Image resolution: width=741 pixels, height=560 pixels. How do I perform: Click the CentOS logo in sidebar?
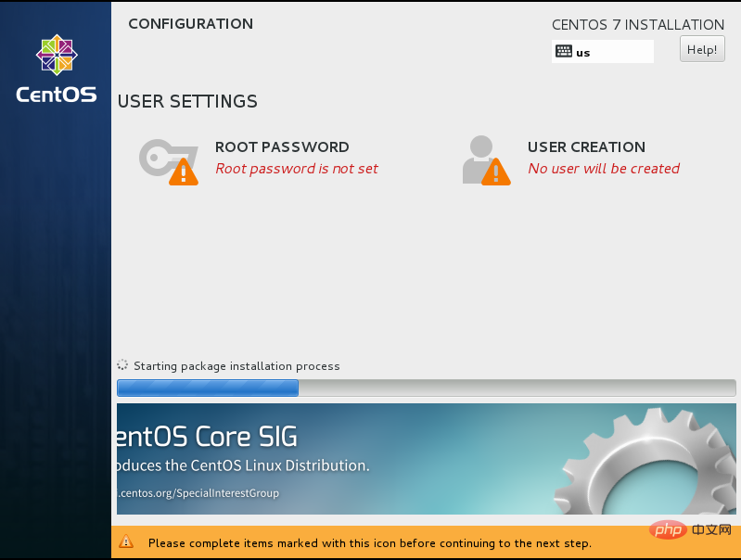(x=57, y=55)
